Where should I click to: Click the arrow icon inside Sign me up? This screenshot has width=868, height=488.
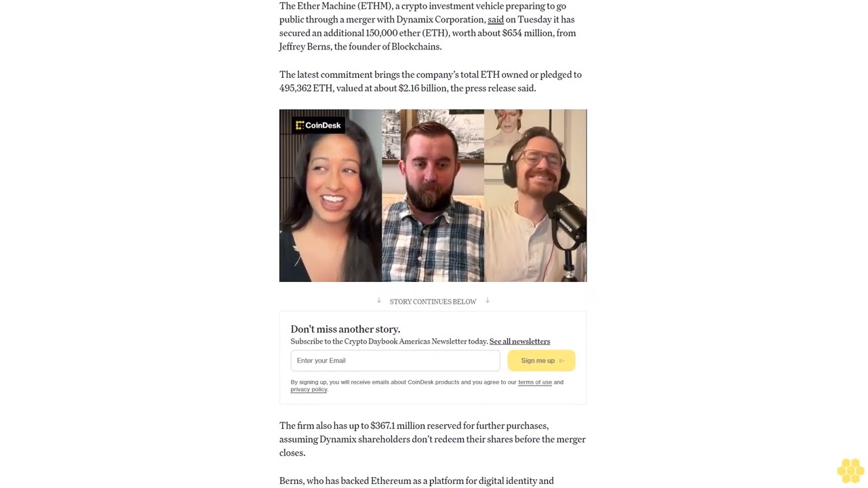pos(561,361)
